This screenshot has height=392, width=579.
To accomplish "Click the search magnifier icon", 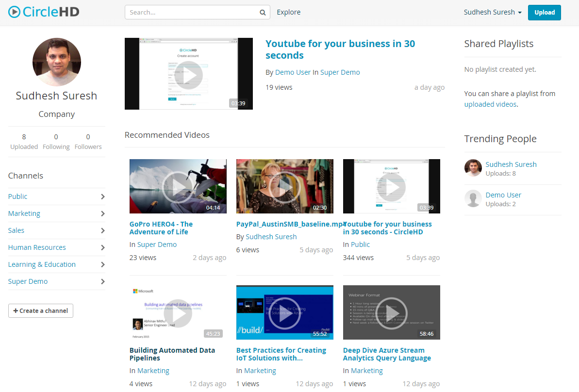I will tap(263, 13).
